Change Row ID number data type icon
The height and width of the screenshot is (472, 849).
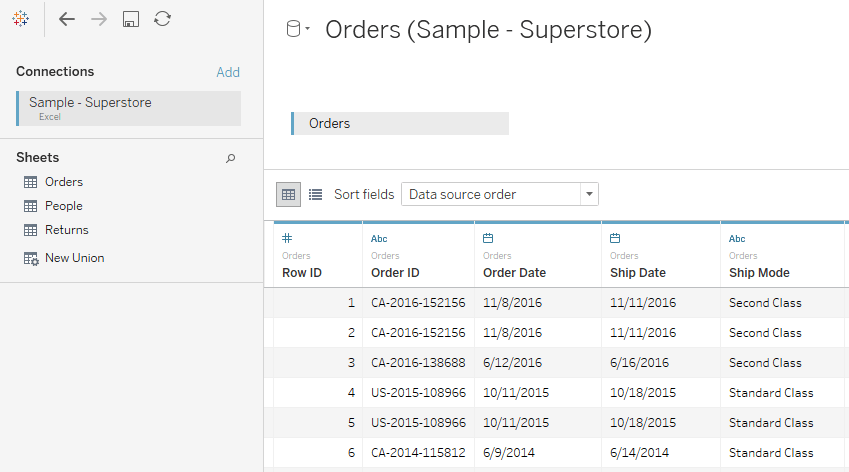point(287,238)
